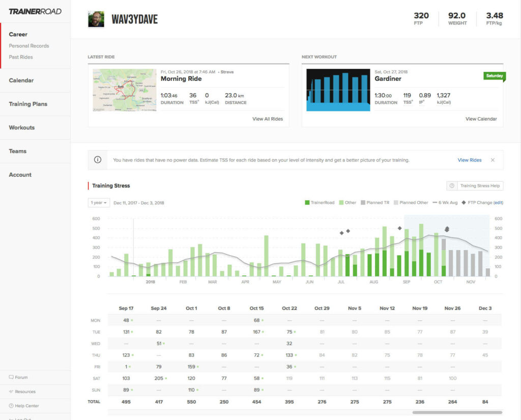This screenshot has width=521, height=420.
Task: Click the 133 TSS on Oct 22 Thursday
Action: pos(290,355)
